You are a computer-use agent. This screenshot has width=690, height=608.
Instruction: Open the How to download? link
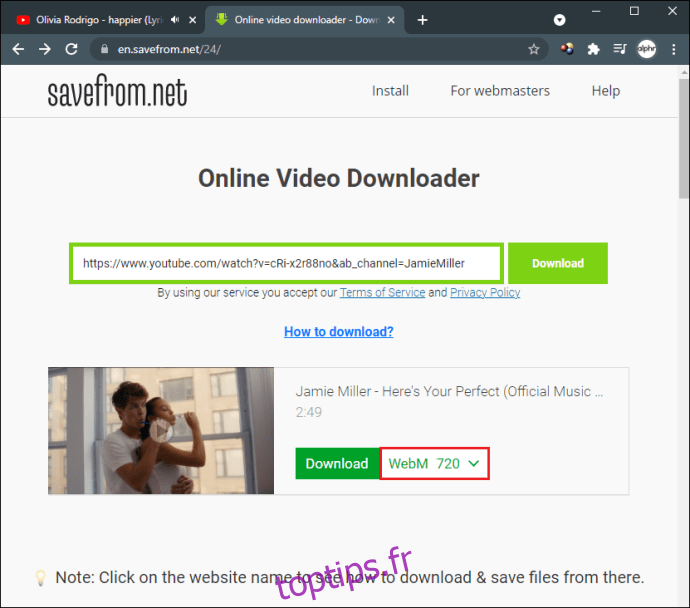pyautogui.click(x=339, y=331)
